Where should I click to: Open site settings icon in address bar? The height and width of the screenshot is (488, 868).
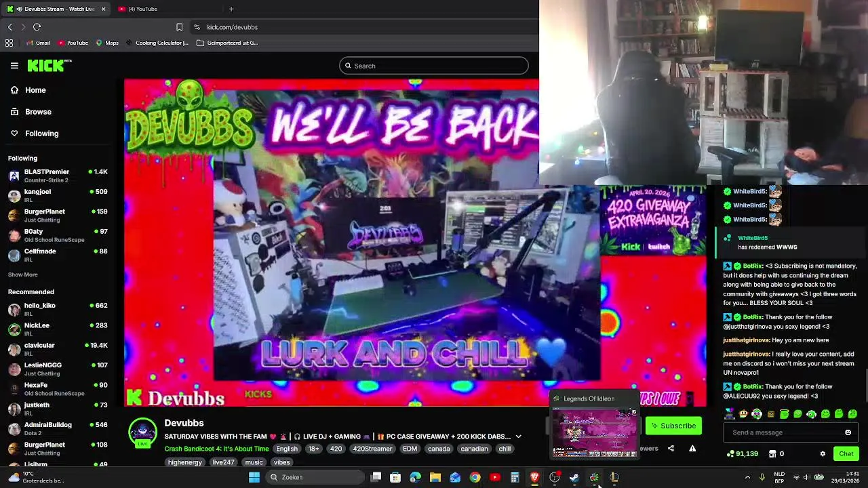coord(197,27)
